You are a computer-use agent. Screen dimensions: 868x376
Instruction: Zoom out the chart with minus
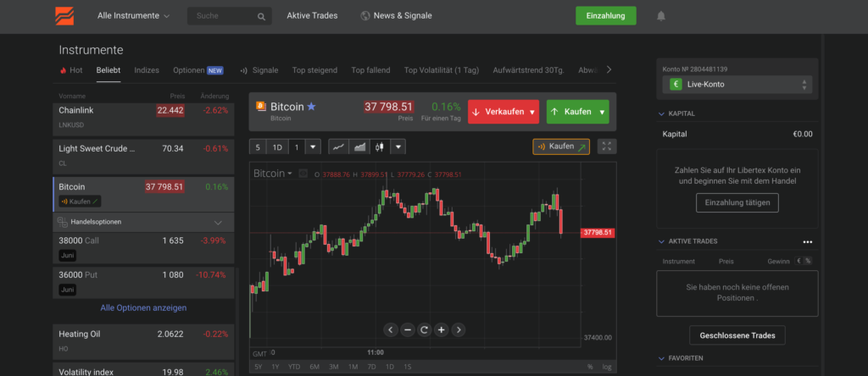point(408,330)
